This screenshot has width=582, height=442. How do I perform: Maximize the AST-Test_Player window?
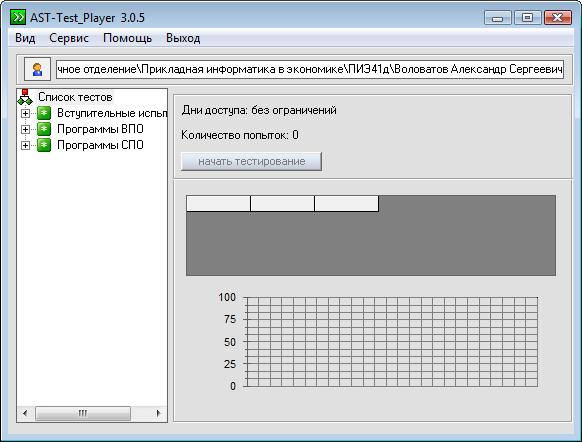(x=527, y=18)
